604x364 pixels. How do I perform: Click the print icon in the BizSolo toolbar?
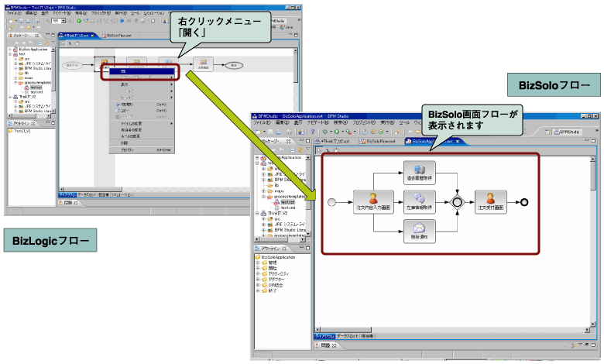click(x=278, y=132)
